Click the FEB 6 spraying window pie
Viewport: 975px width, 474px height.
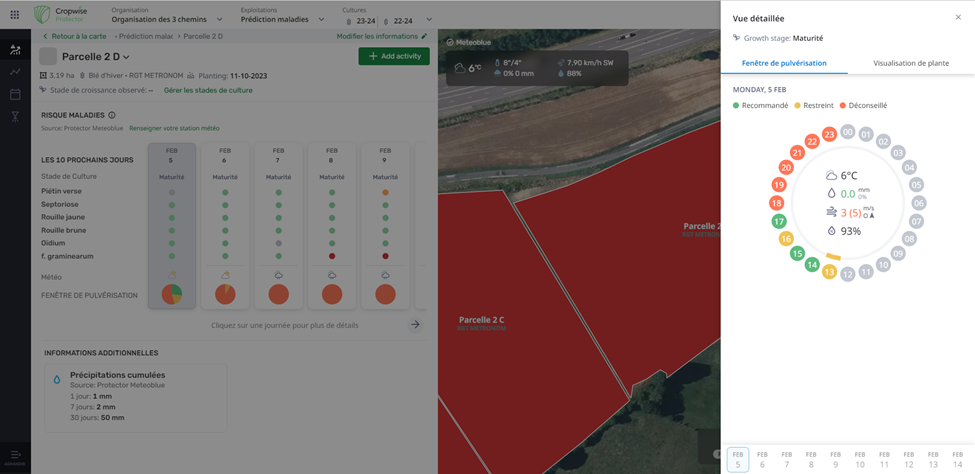click(x=225, y=294)
